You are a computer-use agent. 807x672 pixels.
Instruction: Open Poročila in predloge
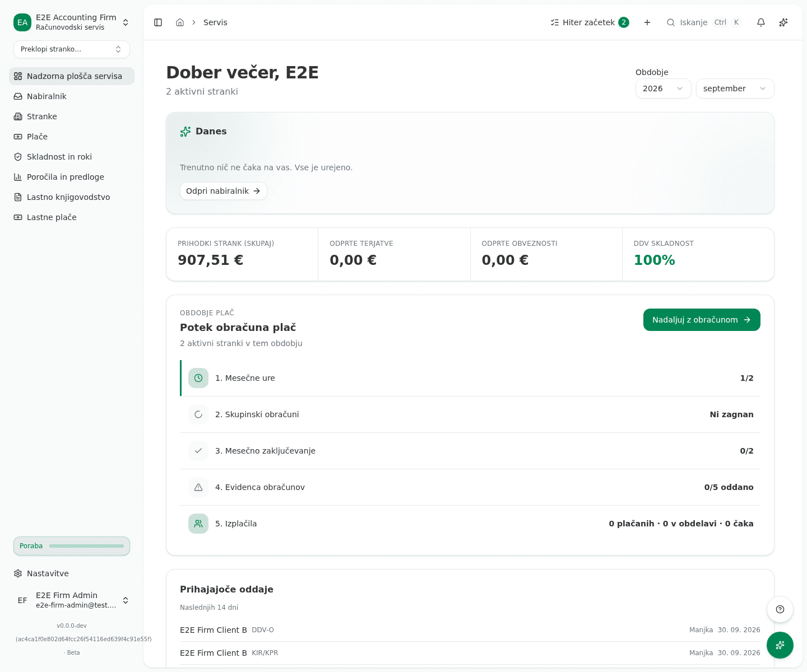click(72, 177)
